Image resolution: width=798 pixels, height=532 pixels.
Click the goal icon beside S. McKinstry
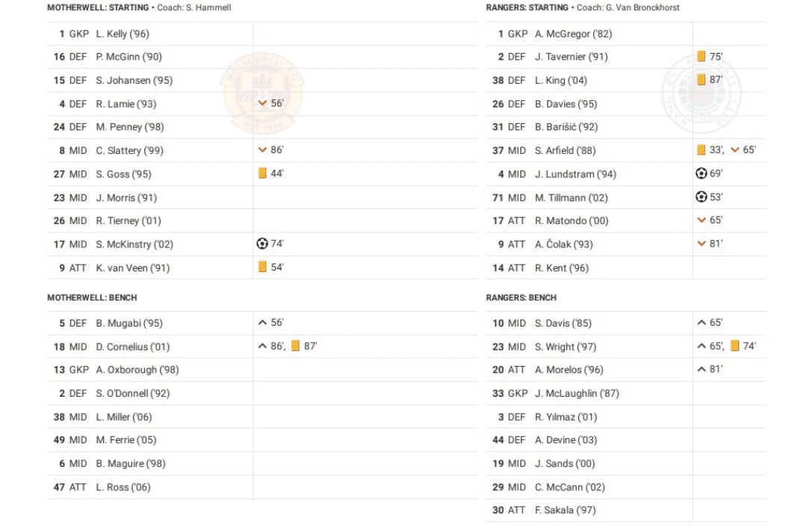click(262, 244)
